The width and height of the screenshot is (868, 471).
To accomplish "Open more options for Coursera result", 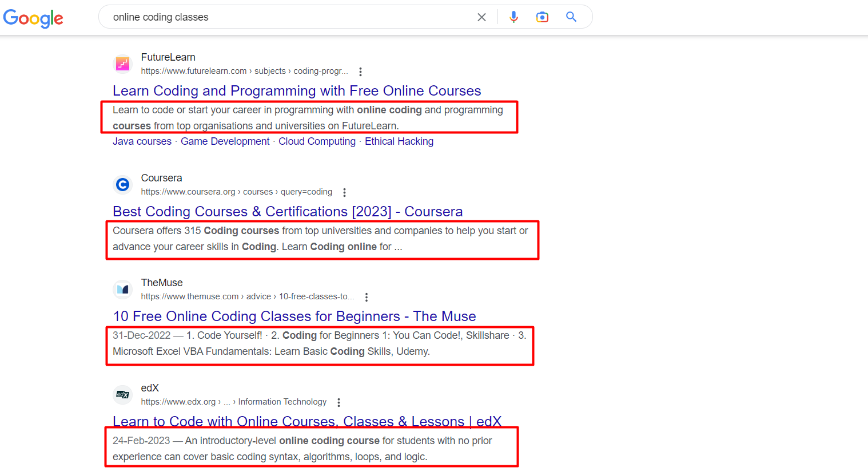I will pyautogui.click(x=344, y=192).
